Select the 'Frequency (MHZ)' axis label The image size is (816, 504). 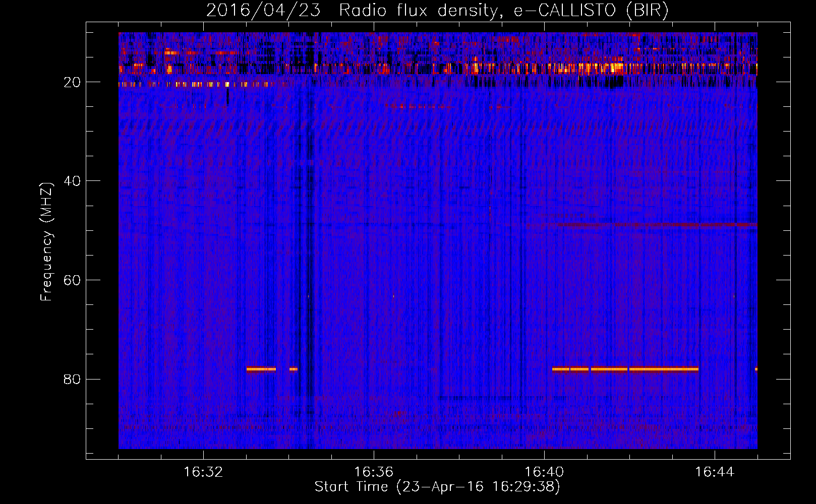tap(46, 242)
